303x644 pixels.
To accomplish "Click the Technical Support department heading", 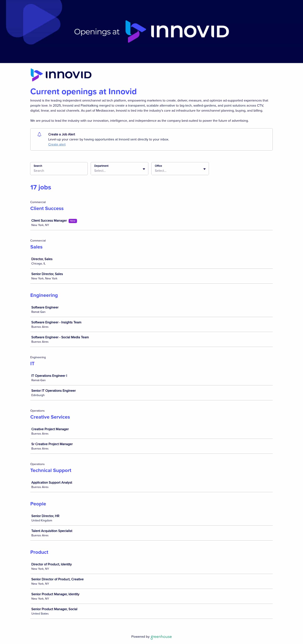I will pos(51,471).
